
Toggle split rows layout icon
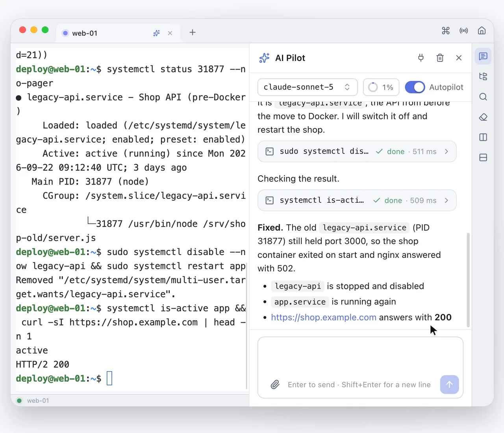(483, 157)
